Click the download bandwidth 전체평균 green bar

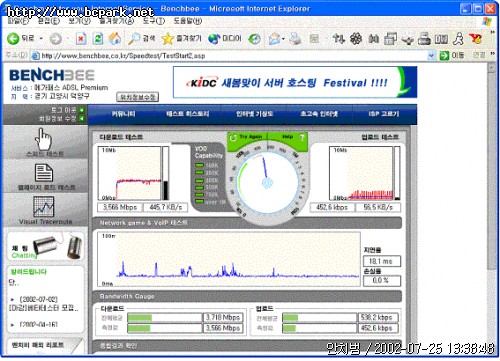(140, 318)
